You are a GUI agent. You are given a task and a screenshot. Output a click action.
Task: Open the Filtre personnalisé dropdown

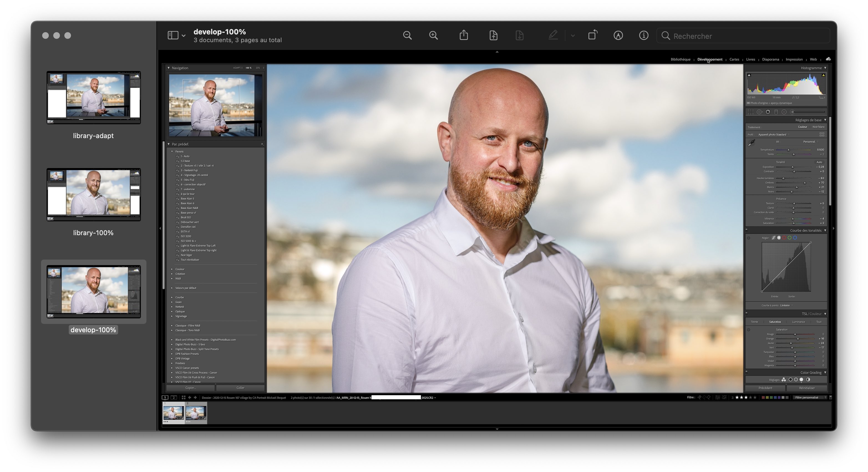point(809,398)
